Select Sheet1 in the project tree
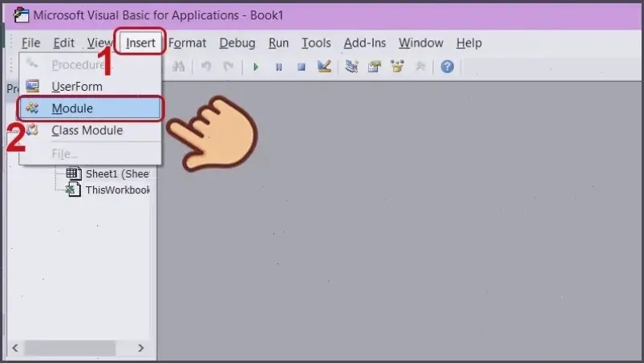The image size is (644, 363). [117, 174]
